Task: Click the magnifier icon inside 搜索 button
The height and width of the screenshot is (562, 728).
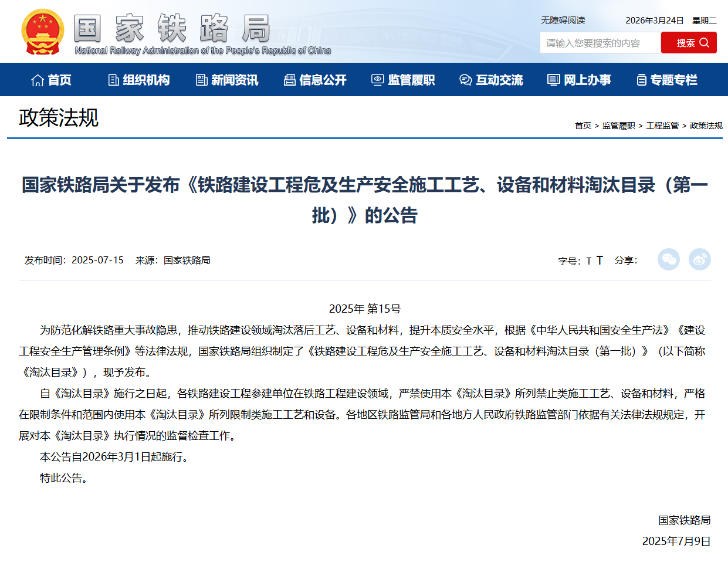Action: [705, 42]
